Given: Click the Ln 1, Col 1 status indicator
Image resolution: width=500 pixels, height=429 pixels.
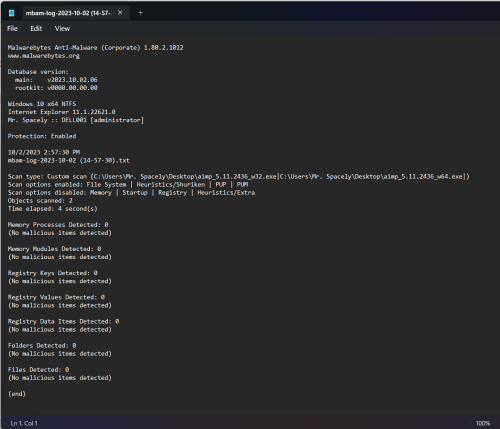Looking at the screenshot, I should [x=24, y=423].
